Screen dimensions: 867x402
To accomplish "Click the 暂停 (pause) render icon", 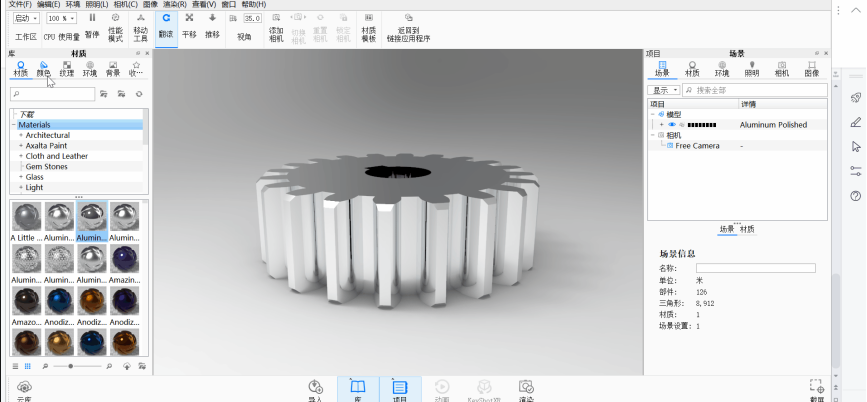I will click(92, 18).
